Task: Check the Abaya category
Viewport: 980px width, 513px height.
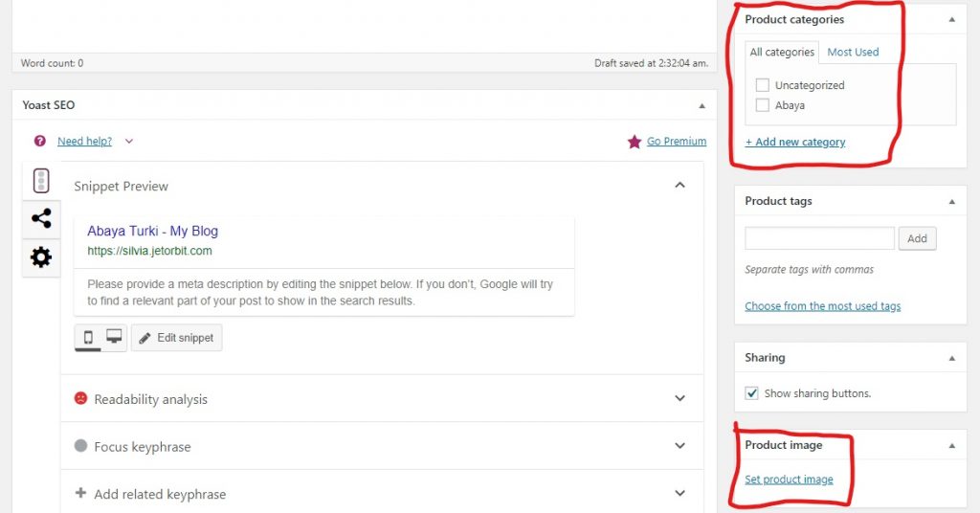Action: pos(763,105)
